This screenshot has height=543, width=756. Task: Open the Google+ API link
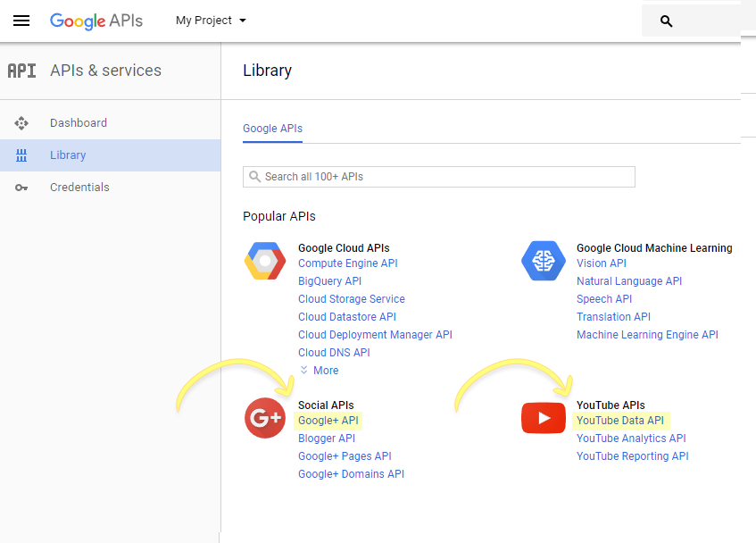click(x=328, y=421)
